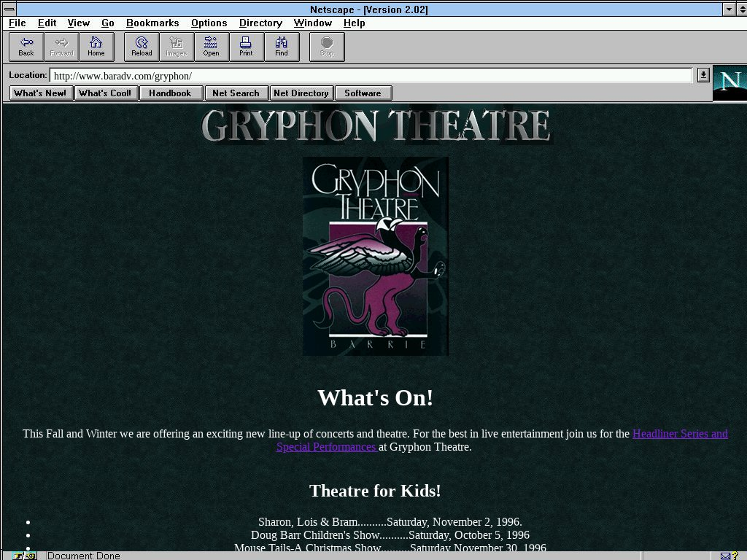Click the Open location toolbar icon
This screenshot has width=747, height=560.
[211, 47]
